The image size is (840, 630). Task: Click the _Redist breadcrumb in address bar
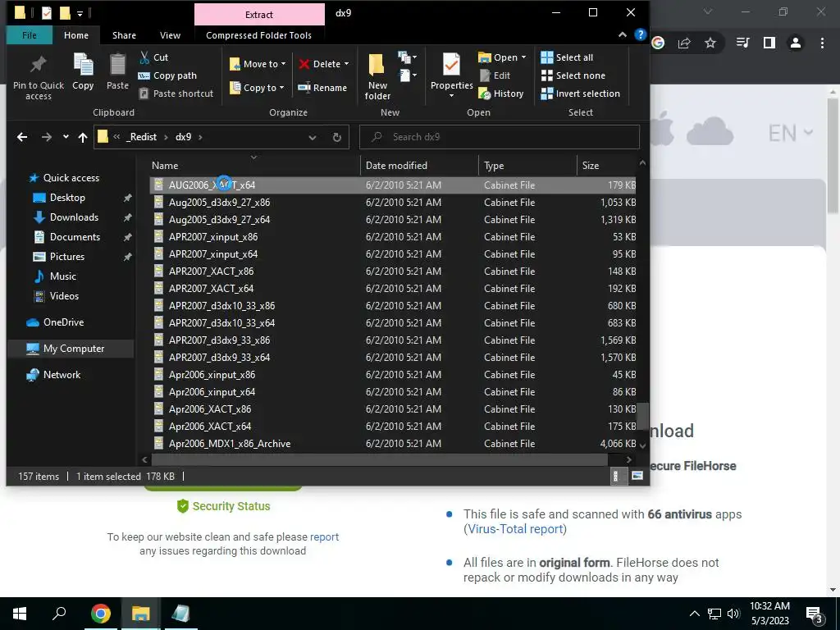point(141,137)
